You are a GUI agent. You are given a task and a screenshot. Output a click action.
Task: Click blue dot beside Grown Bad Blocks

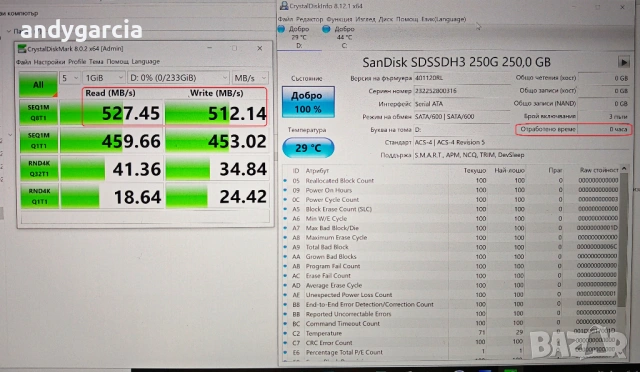pos(285,256)
